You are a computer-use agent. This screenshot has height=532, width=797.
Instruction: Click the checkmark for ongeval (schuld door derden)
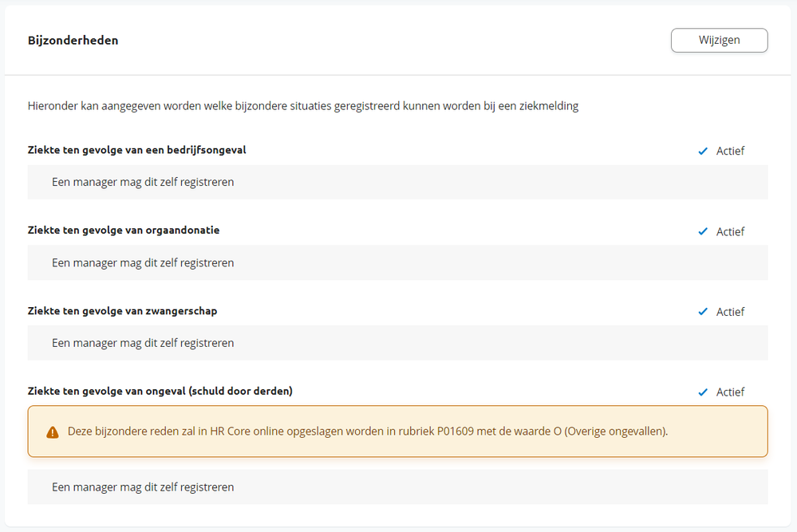703,392
